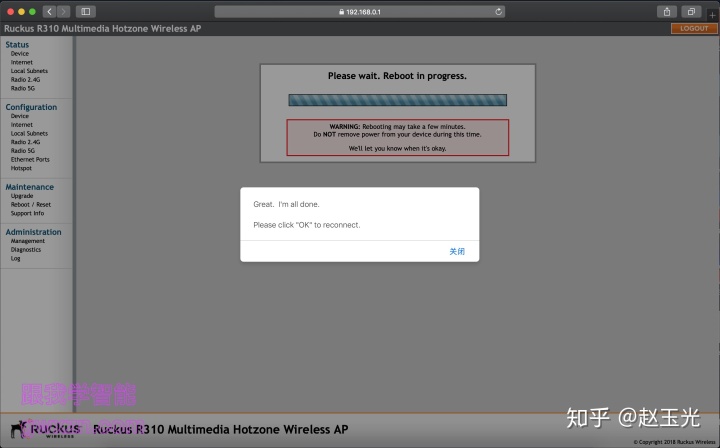Viewport: 720px width, 448px height.
Task: Open Configuration Radio 2.4G page
Action: (25, 142)
